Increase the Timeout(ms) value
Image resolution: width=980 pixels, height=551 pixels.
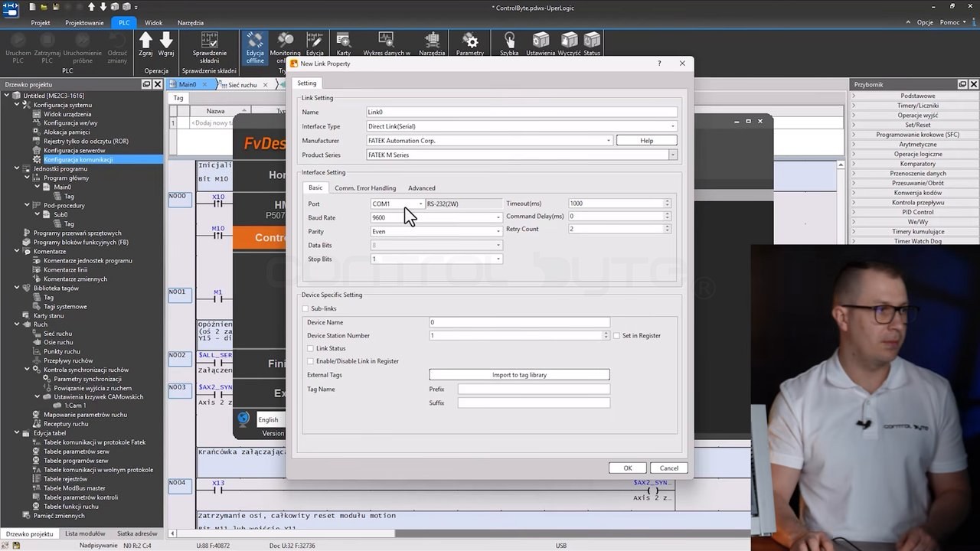[x=668, y=201]
